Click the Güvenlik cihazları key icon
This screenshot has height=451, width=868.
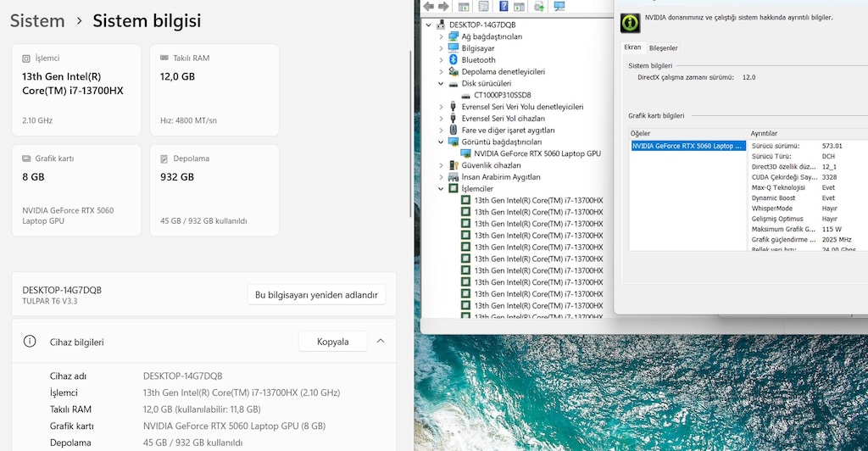[x=453, y=165]
